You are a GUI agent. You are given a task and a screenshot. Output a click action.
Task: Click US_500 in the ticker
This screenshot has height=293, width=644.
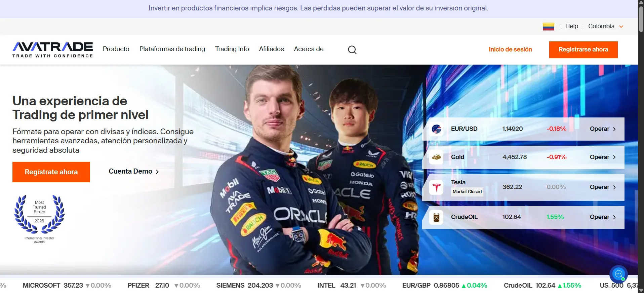pos(611,285)
